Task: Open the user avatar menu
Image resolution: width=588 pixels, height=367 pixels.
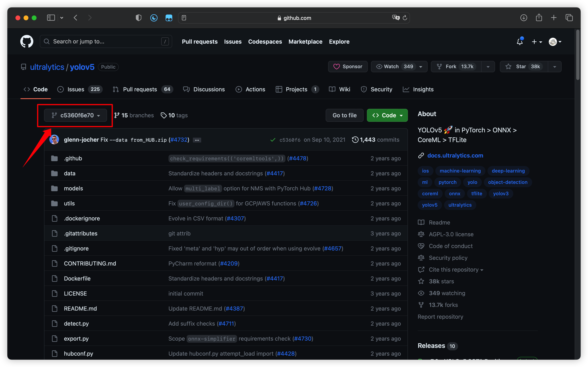Action: pyautogui.click(x=555, y=42)
